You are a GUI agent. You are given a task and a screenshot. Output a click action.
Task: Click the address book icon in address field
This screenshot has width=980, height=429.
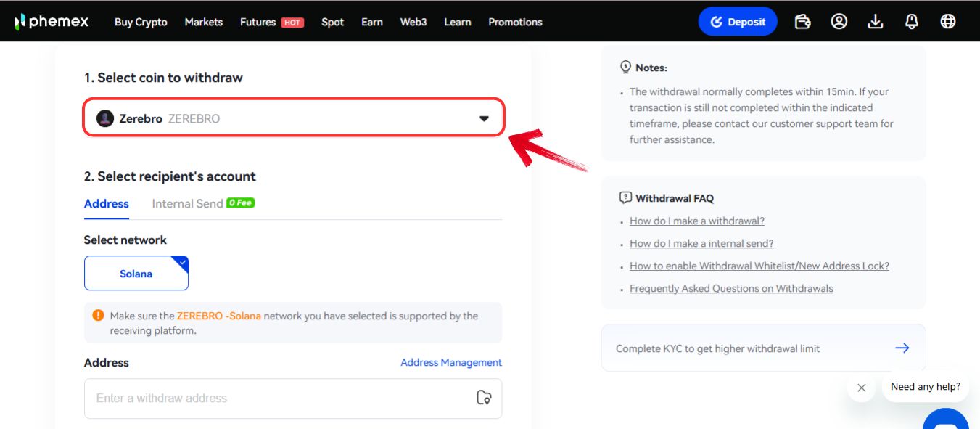(484, 398)
